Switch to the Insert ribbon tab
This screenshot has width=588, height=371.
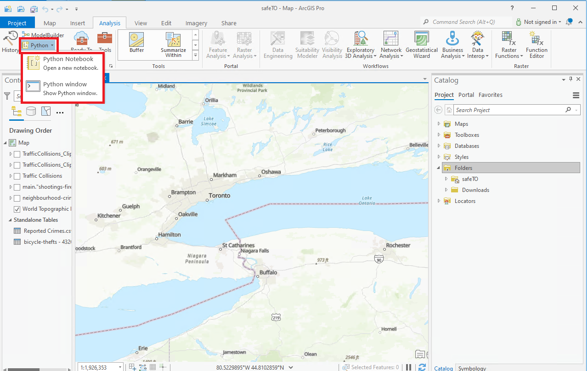(78, 23)
